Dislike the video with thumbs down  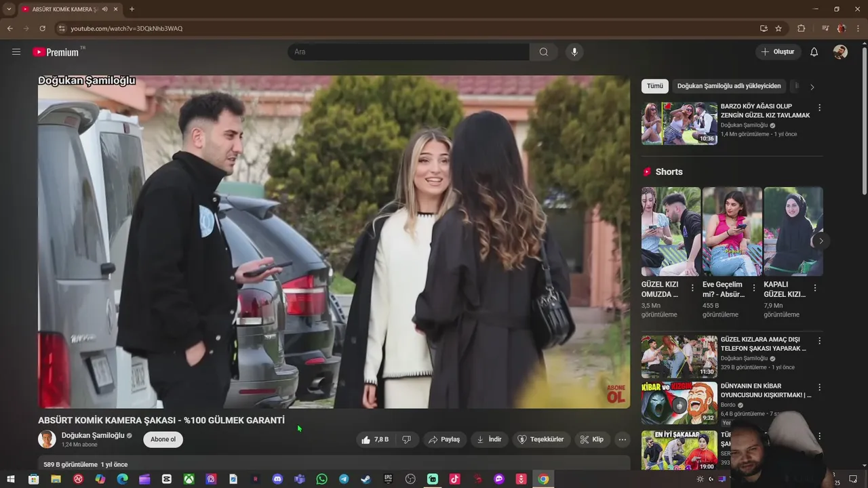pyautogui.click(x=406, y=440)
